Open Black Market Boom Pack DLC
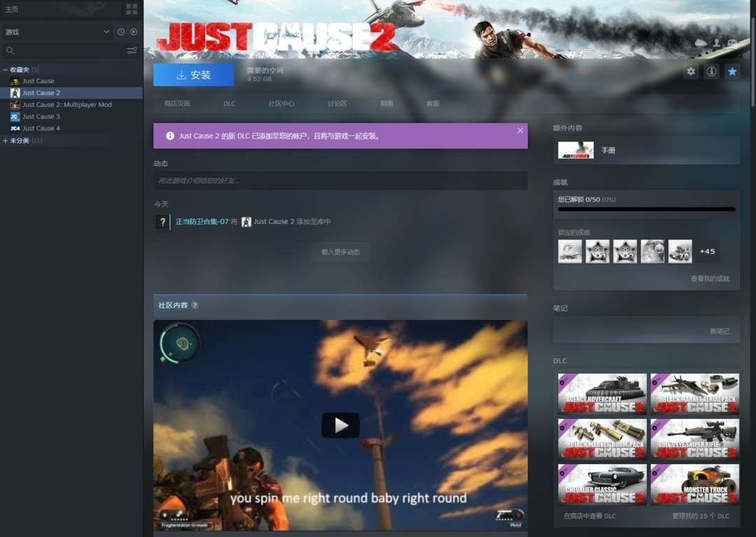Image resolution: width=756 pixels, height=537 pixels. pos(602,439)
